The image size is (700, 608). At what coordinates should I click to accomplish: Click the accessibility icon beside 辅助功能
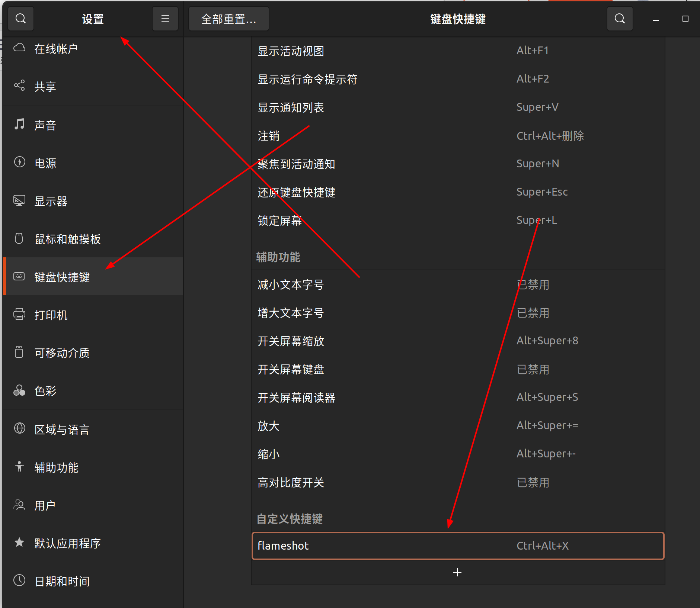pyautogui.click(x=19, y=466)
